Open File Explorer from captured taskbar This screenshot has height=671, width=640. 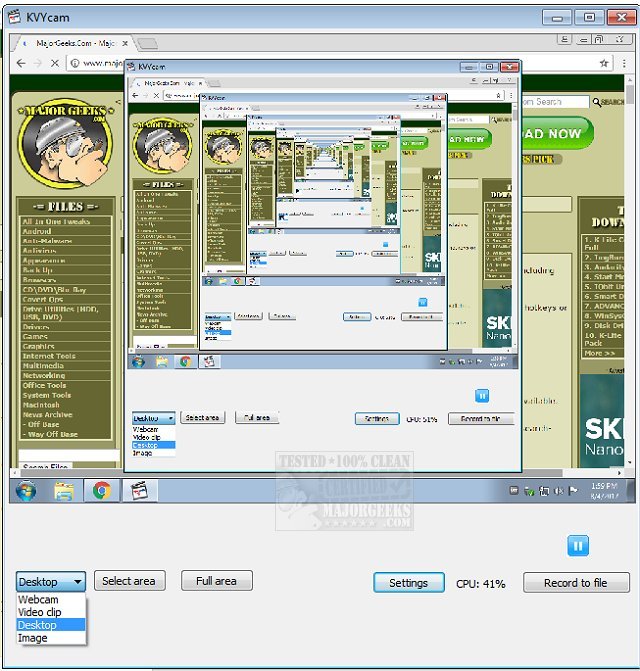pos(64,490)
